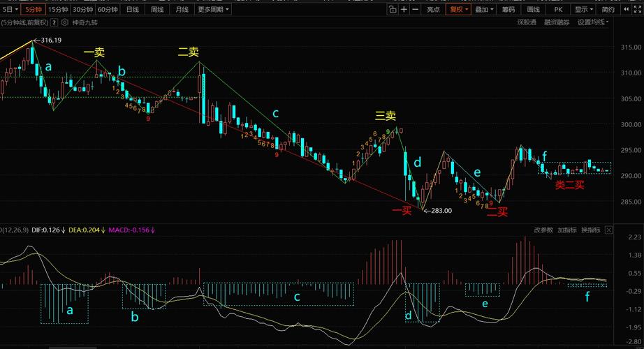Click 改参数 to edit MACD parameters

click(543, 230)
